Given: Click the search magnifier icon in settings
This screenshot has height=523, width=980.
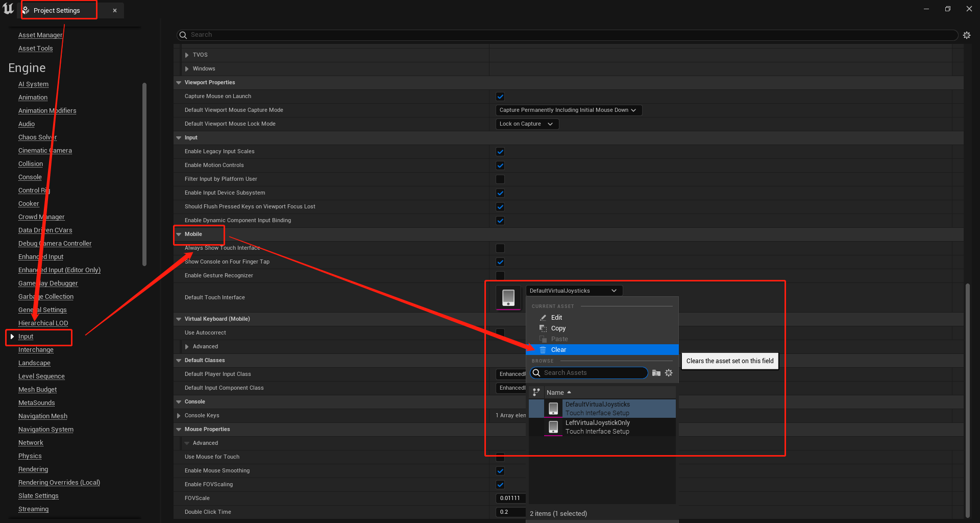Looking at the screenshot, I should point(183,35).
